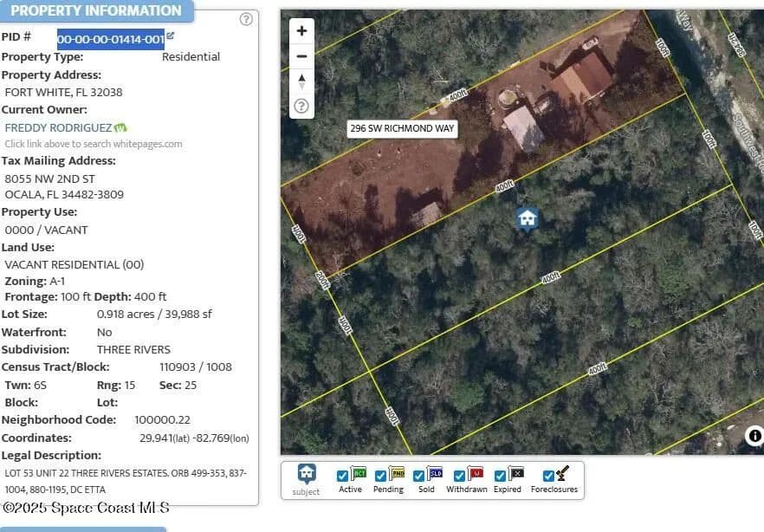The height and width of the screenshot is (532, 764).
Task: Open the Freddy Rodriguez owner link
Action: pyautogui.click(x=58, y=127)
